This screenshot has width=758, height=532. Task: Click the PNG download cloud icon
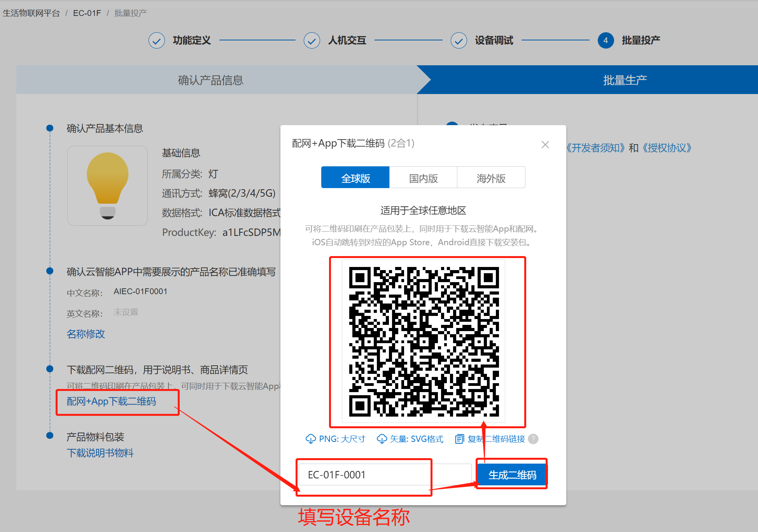(310, 439)
